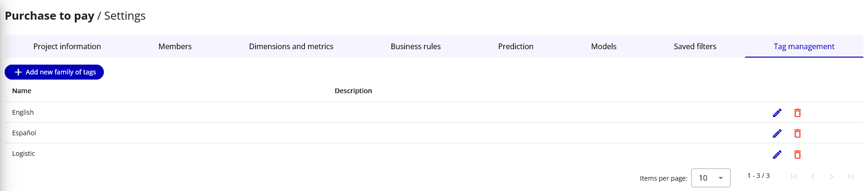Switch to the Models tab
Viewport: 868px width, 191px height.
pyautogui.click(x=604, y=46)
